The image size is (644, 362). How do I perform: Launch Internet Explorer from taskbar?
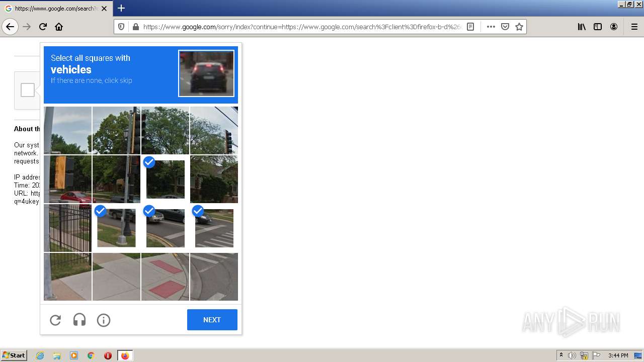point(40,355)
